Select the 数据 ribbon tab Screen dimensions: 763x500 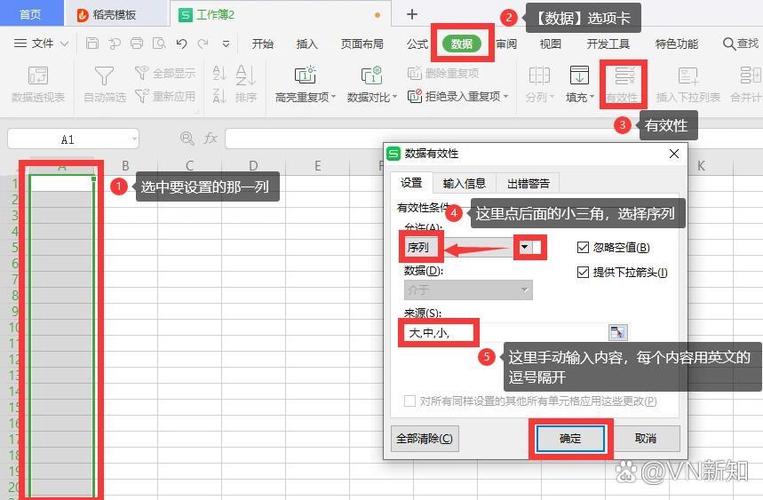coord(461,44)
